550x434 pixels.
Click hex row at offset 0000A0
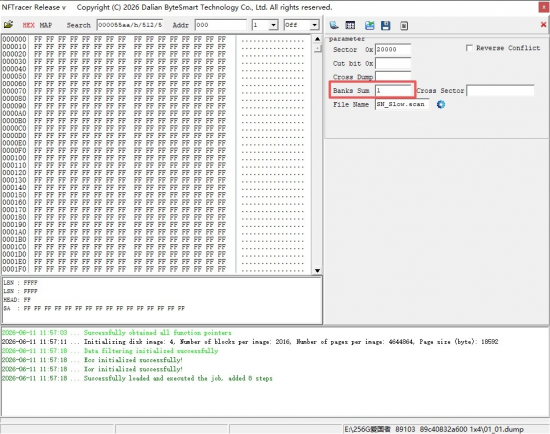pyautogui.click(x=153, y=113)
